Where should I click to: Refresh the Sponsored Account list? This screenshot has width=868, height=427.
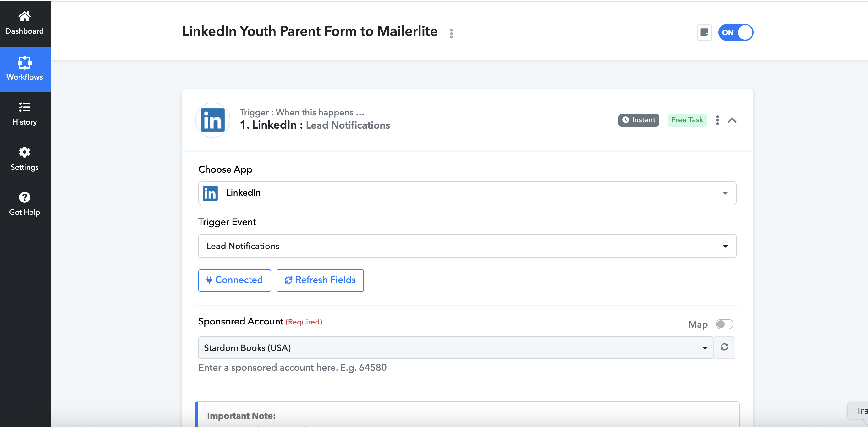(x=724, y=347)
